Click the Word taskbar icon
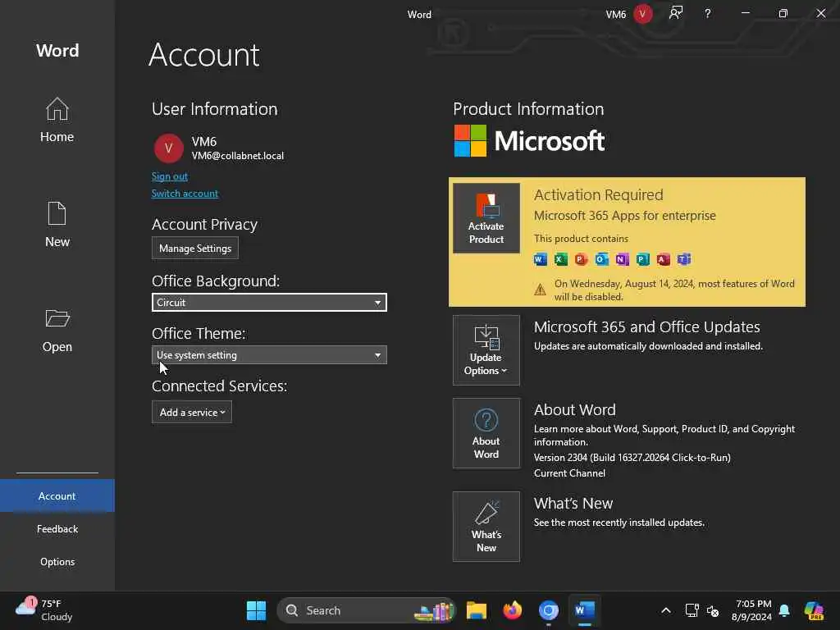Screen dimensions: 840x630 coord(584,610)
